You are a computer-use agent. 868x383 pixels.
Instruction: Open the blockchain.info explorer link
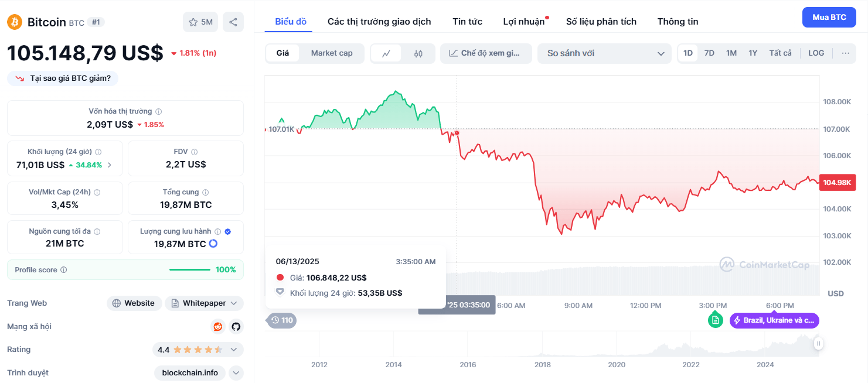coord(190,372)
